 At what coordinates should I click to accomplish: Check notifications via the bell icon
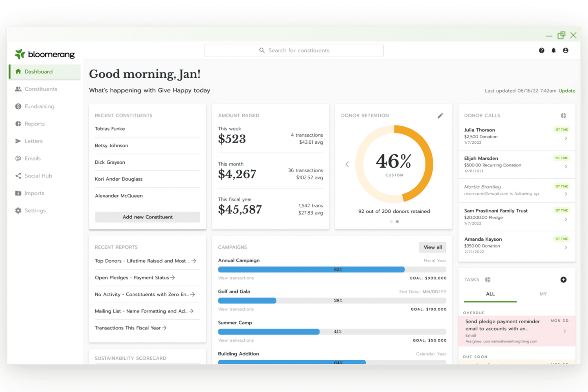[x=553, y=50]
